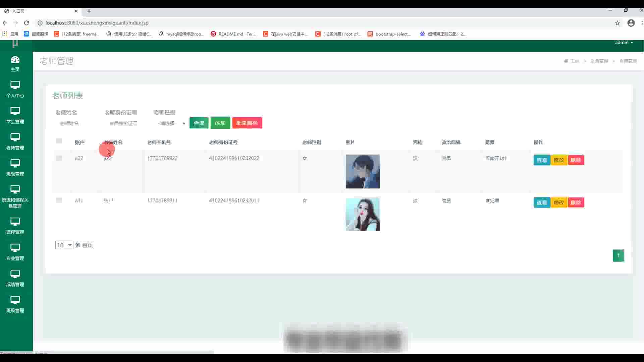Screen dimensions: 644x362
Task: Open 专业管理 in the sidebar
Action: click(15, 252)
